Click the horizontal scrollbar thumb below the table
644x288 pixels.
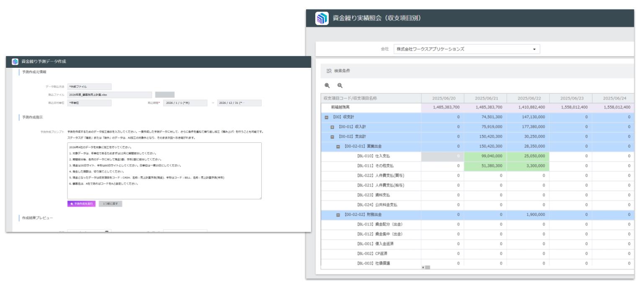[428, 267]
